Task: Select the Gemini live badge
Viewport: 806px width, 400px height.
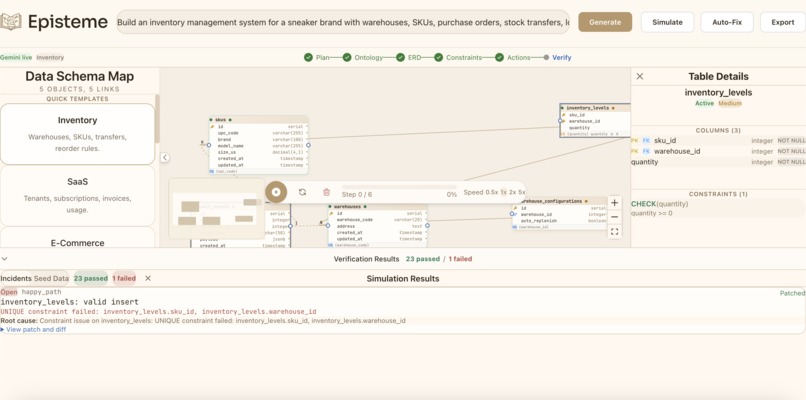Action: [16, 58]
